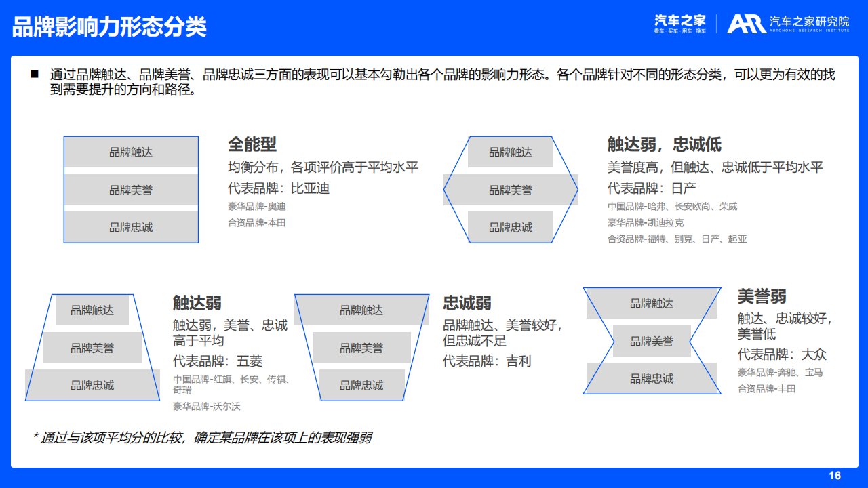The image size is (868, 488).
Task: Click 品牌忠诚 box in the hexagon diagram
Action: click(x=511, y=227)
